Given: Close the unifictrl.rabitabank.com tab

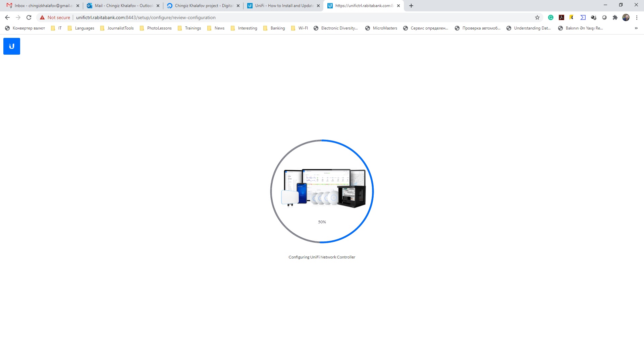Looking at the screenshot, I should coord(398,6).
